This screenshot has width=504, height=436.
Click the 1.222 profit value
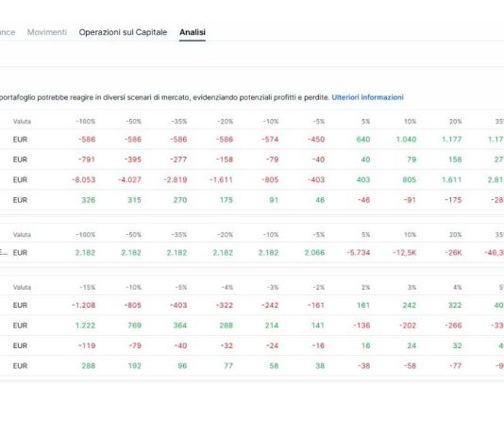[x=85, y=326]
